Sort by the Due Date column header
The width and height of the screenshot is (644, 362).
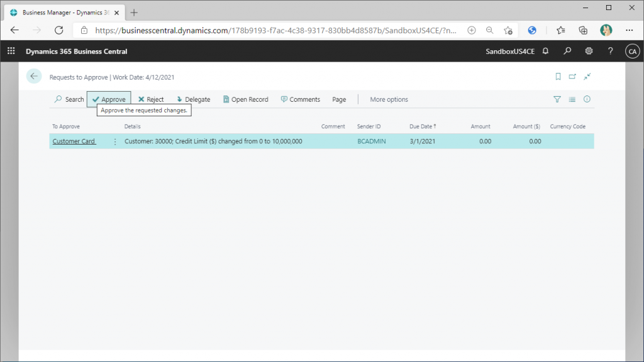pyautogui.click(x=423, y=126)
